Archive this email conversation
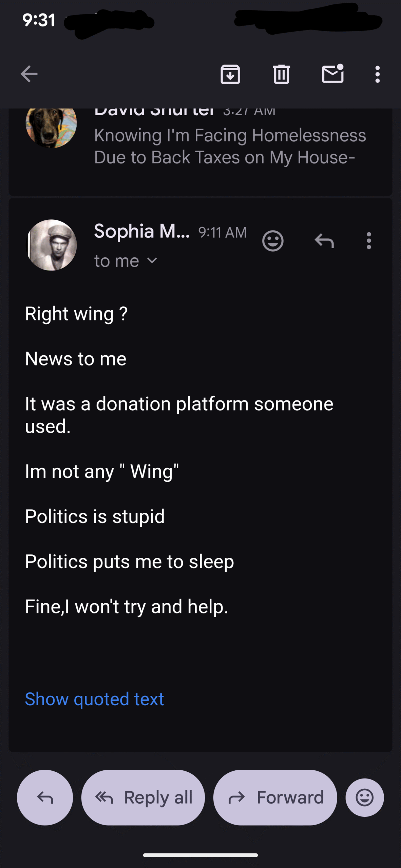 [230, 74]
